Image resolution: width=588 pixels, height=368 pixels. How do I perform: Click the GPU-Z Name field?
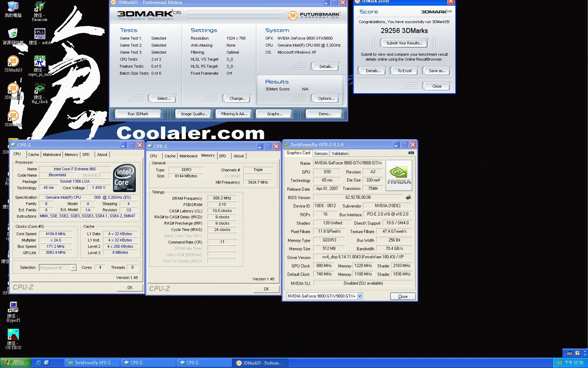tap(348, 163)
